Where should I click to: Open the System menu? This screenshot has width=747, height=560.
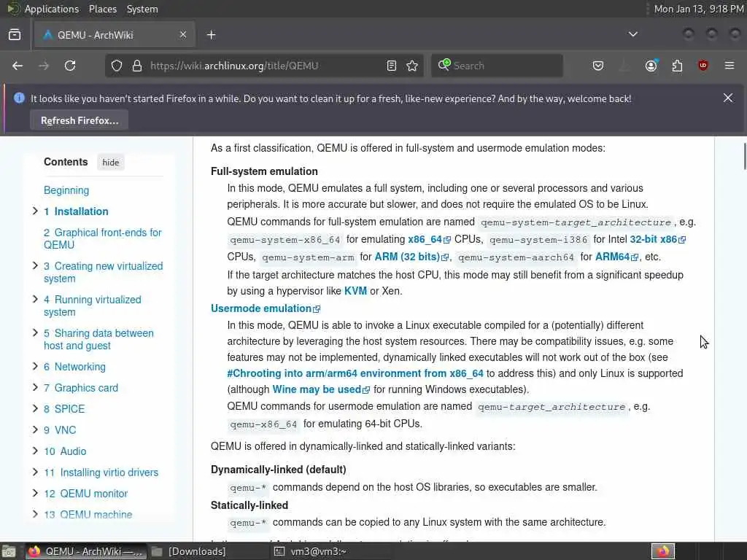click(x=142, y=9)
